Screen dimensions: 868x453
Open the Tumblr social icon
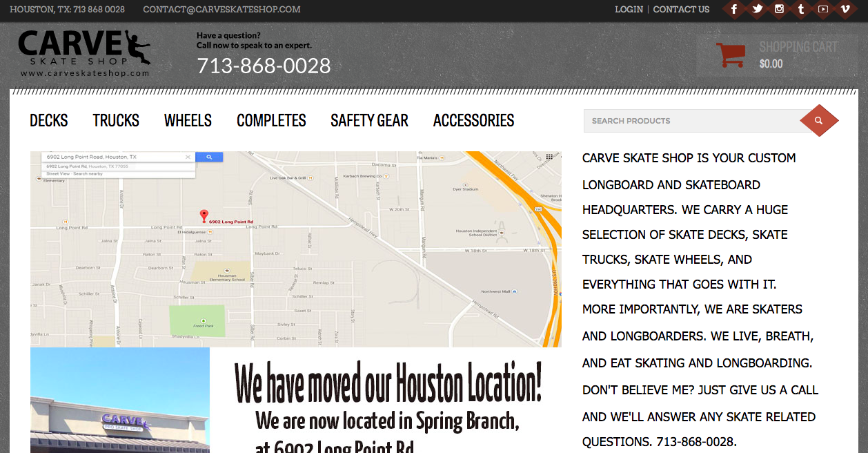point(801,9)
